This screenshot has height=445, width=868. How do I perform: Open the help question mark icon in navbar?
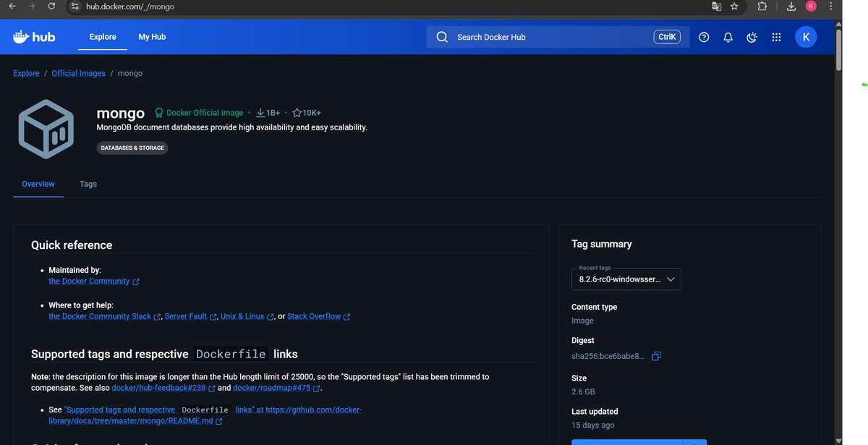pyautogui.click(x=703, y=36)
